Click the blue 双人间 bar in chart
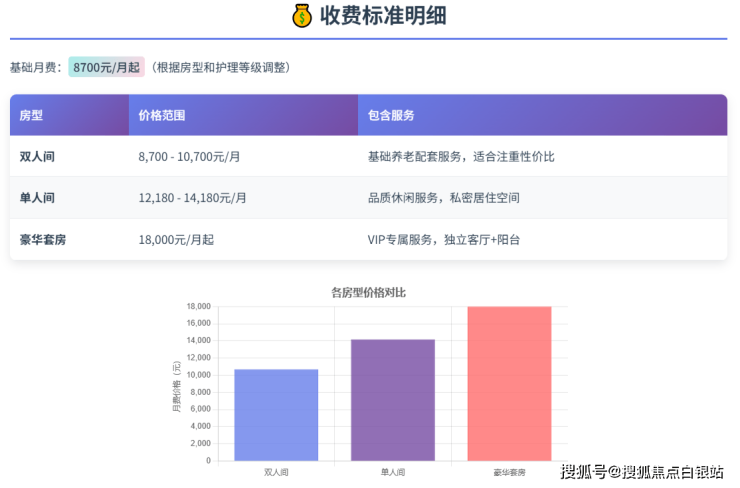Screen dimensions: 740x488 [x=276, y=415]
